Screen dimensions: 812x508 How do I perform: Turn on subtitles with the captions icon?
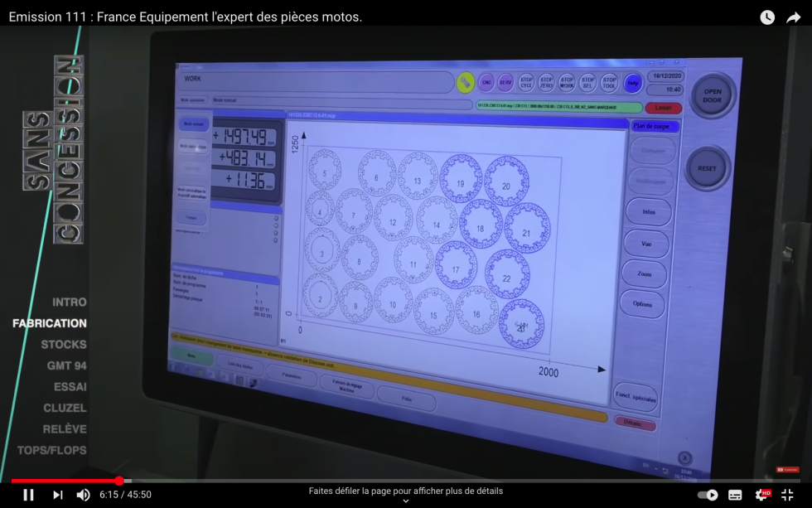pos(735,495)
